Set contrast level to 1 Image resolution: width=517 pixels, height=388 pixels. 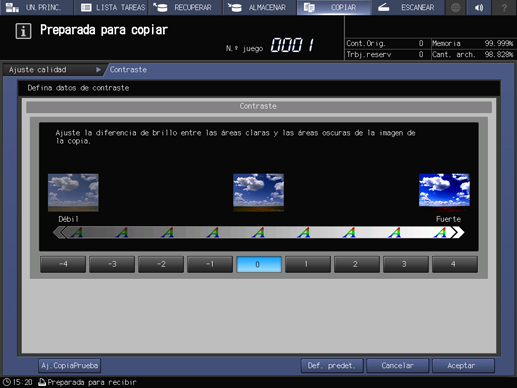(308, 264)
